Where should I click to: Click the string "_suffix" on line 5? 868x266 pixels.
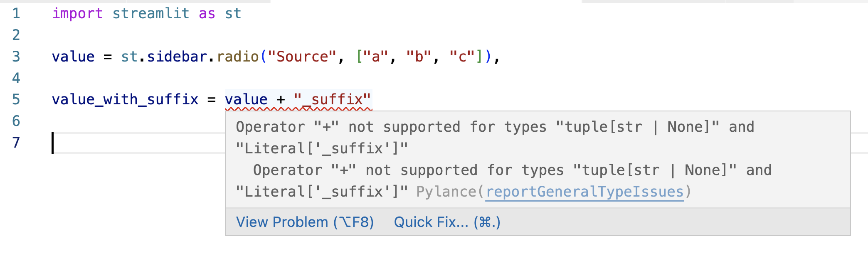click(333, 99)
